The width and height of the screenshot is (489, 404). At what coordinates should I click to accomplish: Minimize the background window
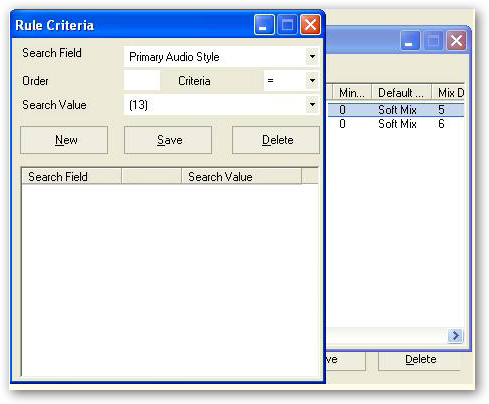coord(410,41)
